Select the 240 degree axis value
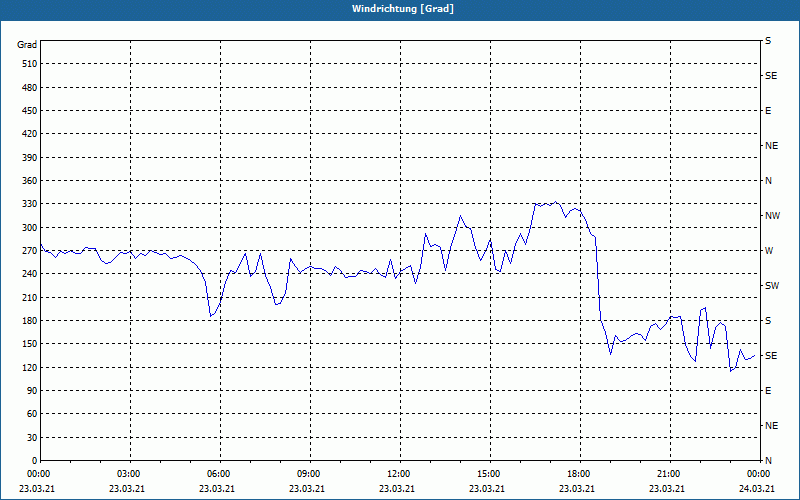800x500 pixels. [x=30, y=274]
